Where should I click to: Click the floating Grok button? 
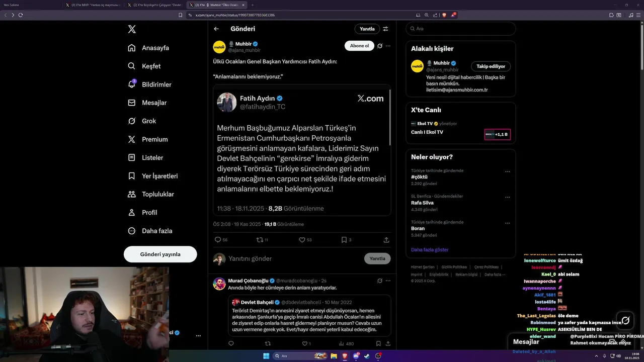pos(625,320)
